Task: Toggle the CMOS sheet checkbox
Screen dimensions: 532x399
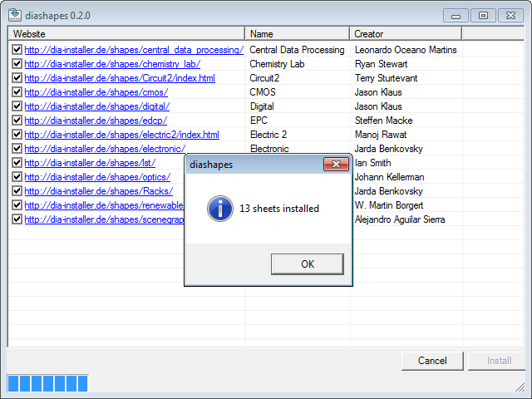Action: point(17,92)
